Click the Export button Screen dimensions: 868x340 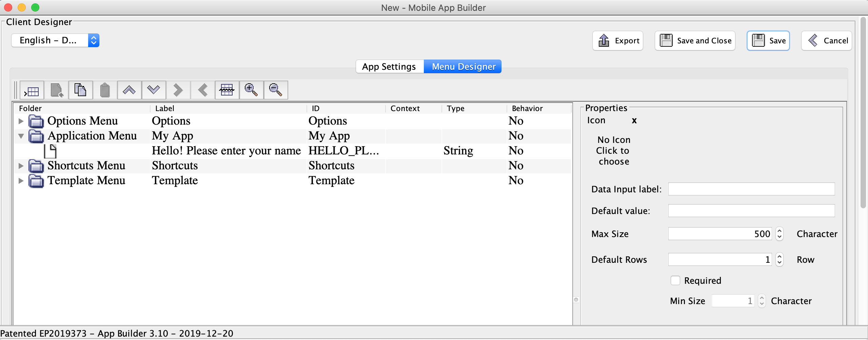click(617, 41)
